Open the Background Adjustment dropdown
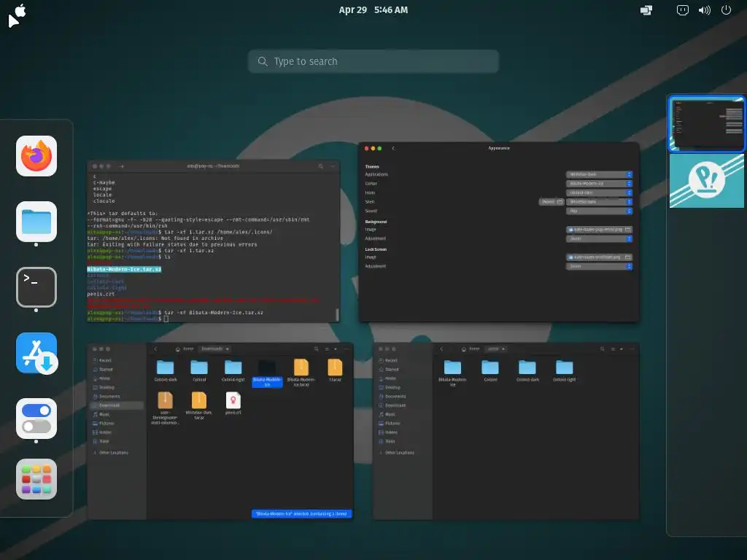 tap(600, 238)
